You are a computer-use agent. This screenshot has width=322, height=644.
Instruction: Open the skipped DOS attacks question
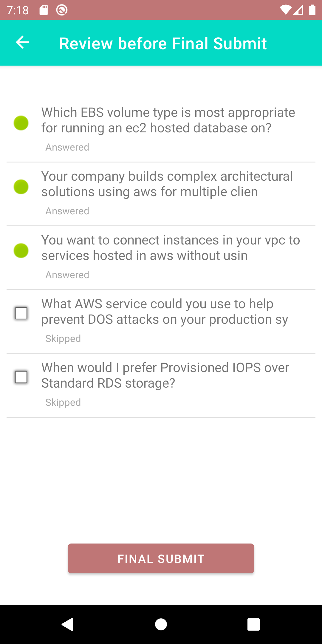pos(161,322)
